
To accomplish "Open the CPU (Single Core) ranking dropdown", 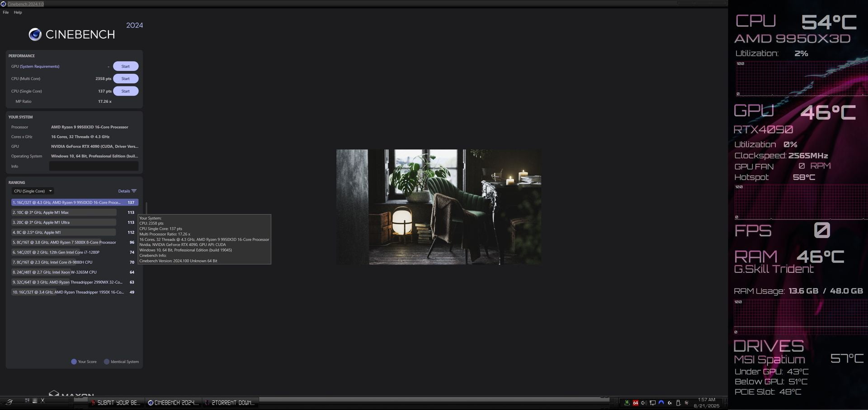I will (x=33, y=191).
